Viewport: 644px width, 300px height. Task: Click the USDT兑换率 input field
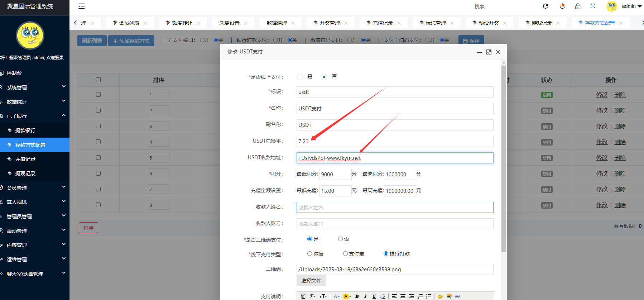[395, 141]
